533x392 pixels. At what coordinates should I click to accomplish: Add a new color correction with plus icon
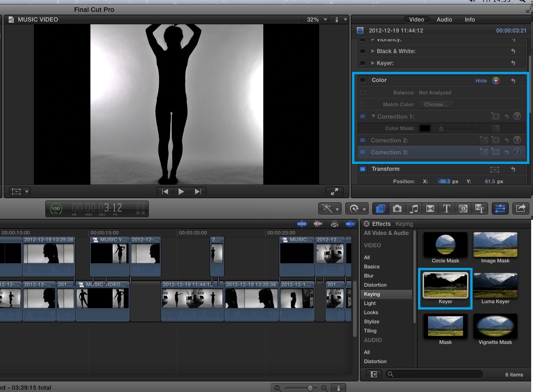tap(495, 81)
